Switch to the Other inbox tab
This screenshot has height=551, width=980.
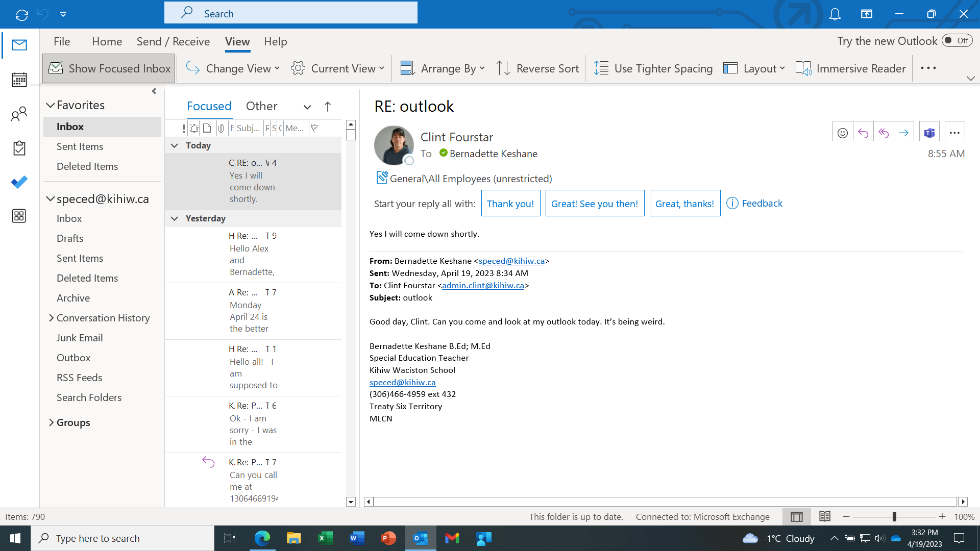pyautogui.click(x=261, y=106)
